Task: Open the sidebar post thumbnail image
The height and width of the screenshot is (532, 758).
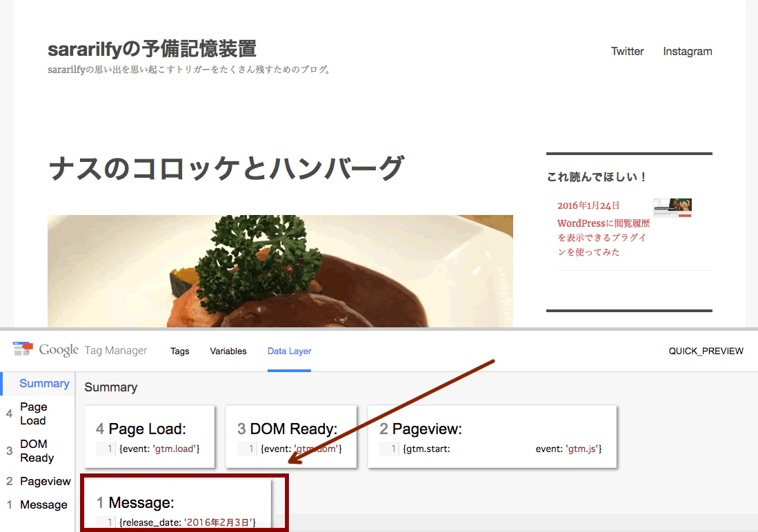Action: 672,207
